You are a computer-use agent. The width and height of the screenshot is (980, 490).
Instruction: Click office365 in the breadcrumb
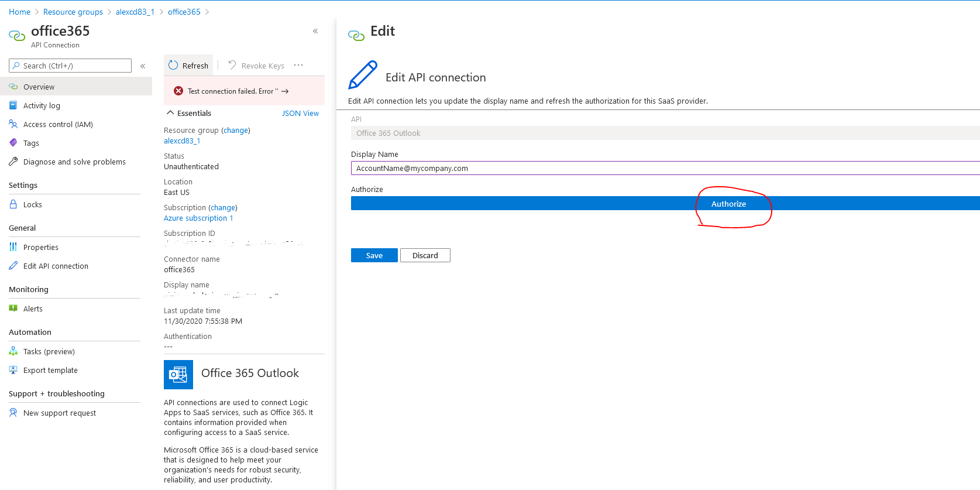184,12
